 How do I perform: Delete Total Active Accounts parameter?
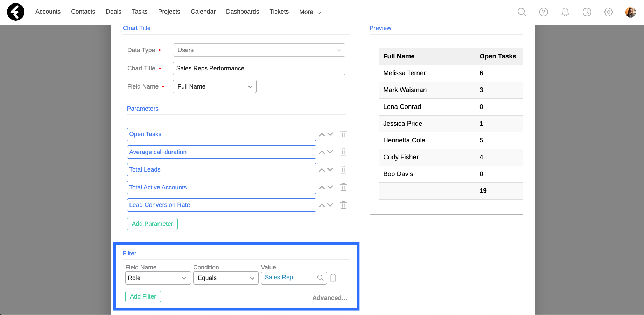(x=343, y=187)
